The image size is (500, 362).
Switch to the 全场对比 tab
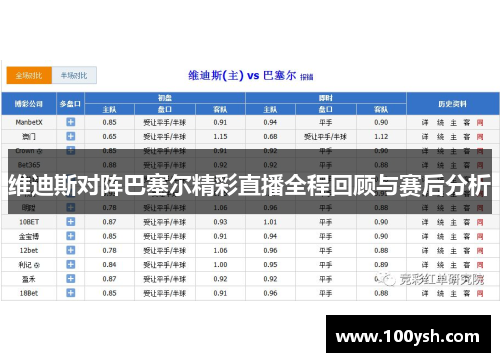pyautogui.click(x=29, y=75)
